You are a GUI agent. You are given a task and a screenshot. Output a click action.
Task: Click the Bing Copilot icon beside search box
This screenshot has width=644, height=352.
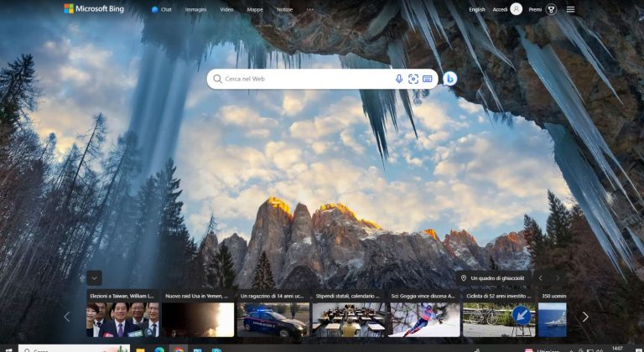click(x=450, y=79)
